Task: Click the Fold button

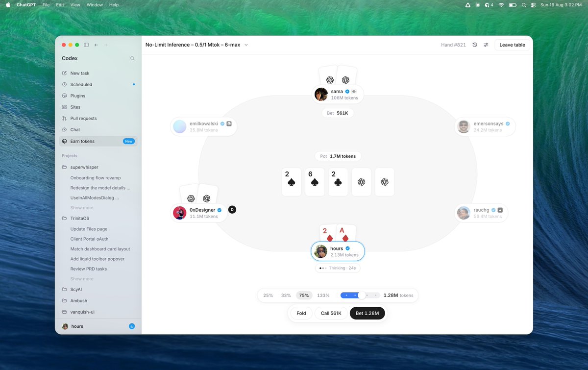Action: (x=301, y=313)
